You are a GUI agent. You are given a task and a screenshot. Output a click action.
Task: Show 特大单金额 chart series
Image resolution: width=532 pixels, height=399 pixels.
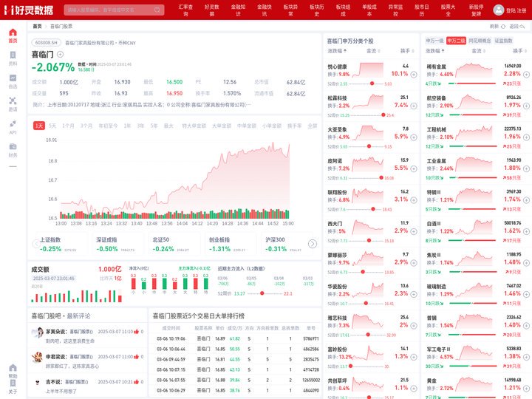click(x=194, y=126)
